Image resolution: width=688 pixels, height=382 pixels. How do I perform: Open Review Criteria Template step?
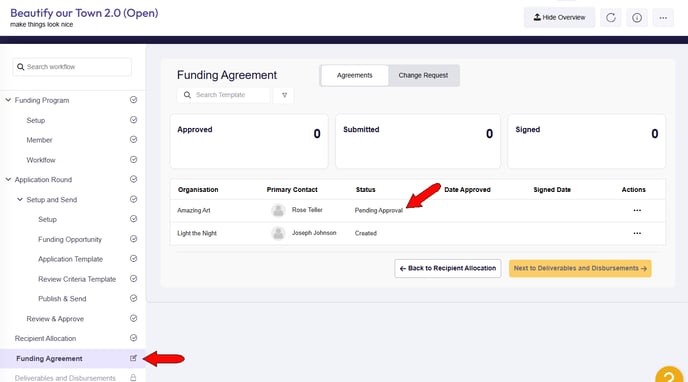pyautogui.click(x=77, y=279)
